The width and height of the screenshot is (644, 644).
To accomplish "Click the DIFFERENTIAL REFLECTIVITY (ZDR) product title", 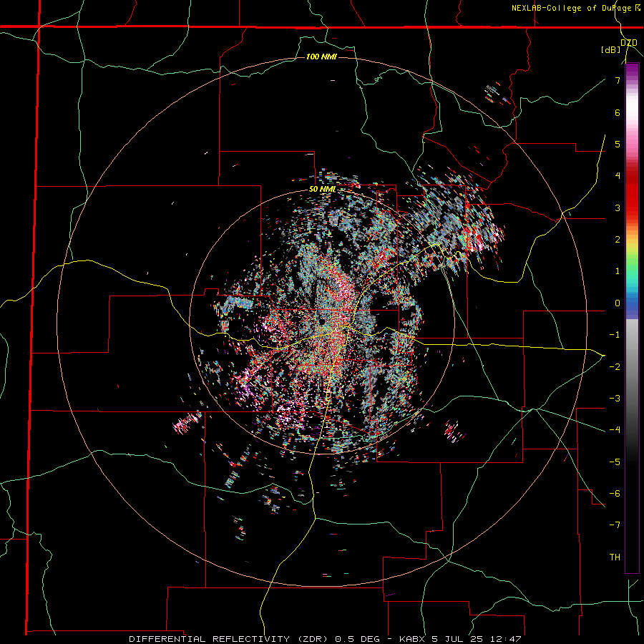I will click(229, 639).
